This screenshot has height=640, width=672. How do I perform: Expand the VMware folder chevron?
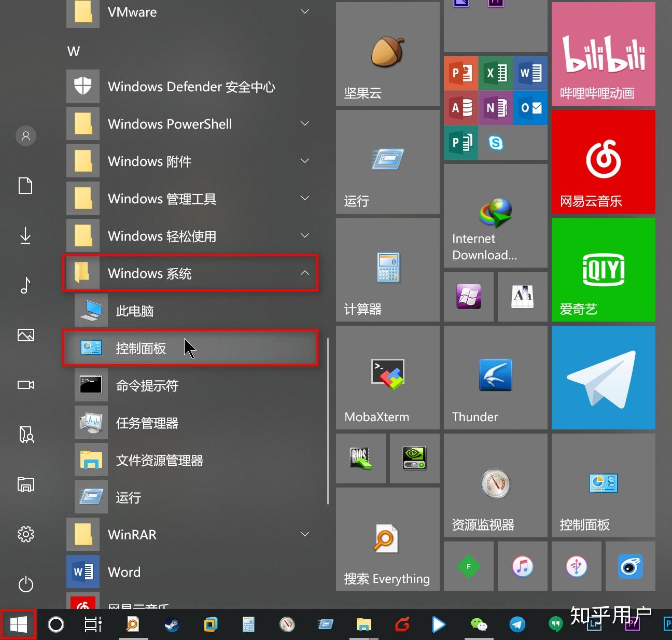[305, 11]
